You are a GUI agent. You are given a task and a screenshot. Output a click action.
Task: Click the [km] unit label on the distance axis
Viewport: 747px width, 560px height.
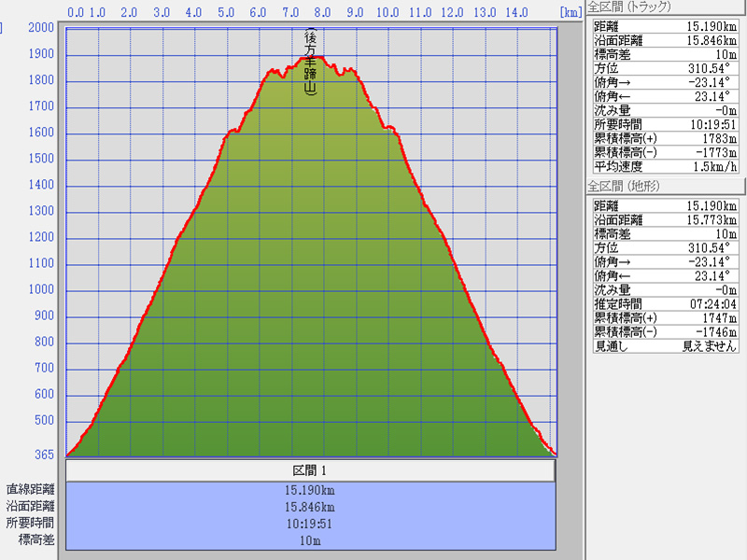click(571, 13)
